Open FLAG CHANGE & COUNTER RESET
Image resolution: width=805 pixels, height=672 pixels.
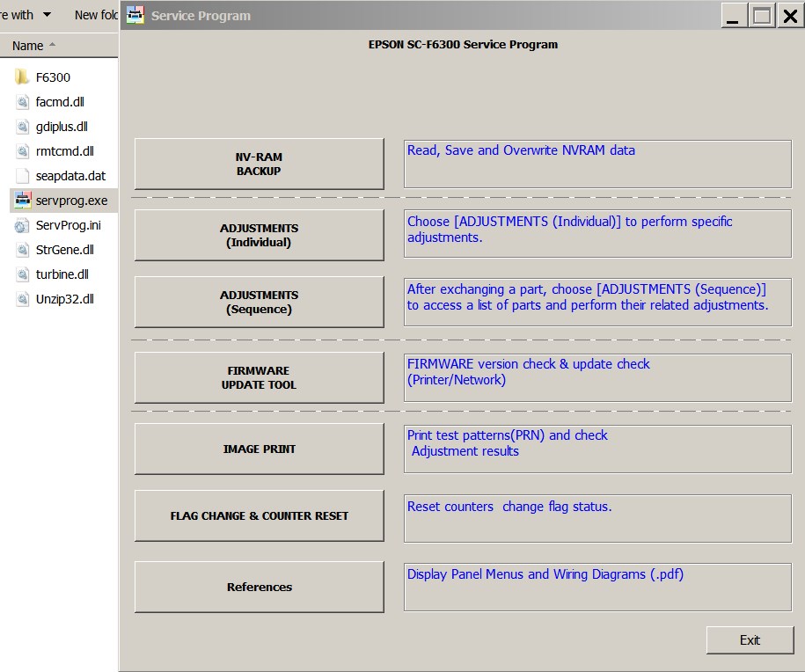click(260, 515)
